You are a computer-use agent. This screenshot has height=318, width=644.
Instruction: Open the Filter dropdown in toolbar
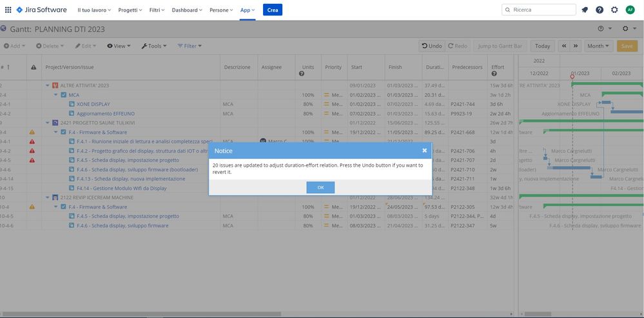pos(190,46)
